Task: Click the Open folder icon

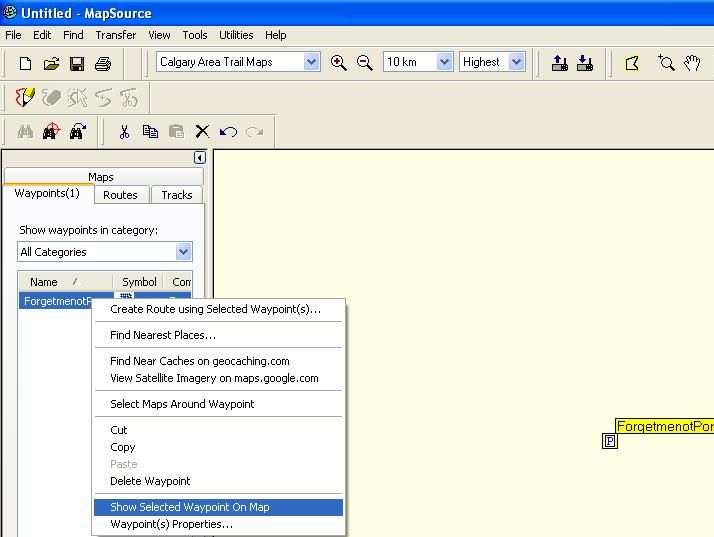Action: 51,63
